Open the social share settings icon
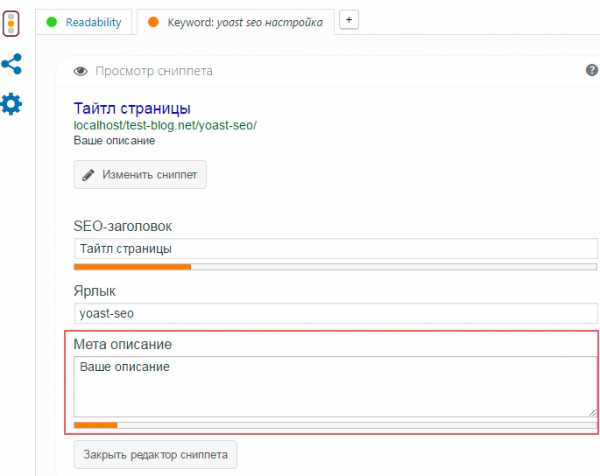This screenshot has height=476, width=600. point(12,64)
